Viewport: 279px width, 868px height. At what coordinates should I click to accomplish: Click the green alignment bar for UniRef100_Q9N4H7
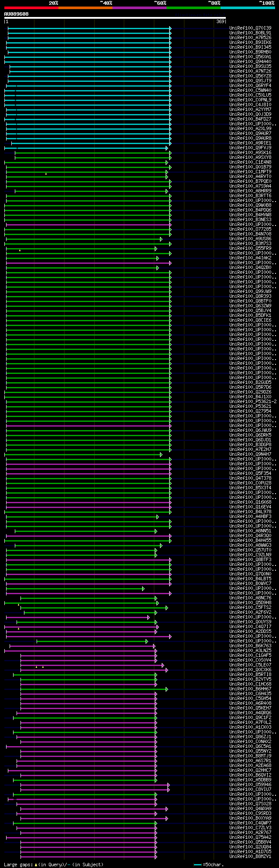(83, 454)
